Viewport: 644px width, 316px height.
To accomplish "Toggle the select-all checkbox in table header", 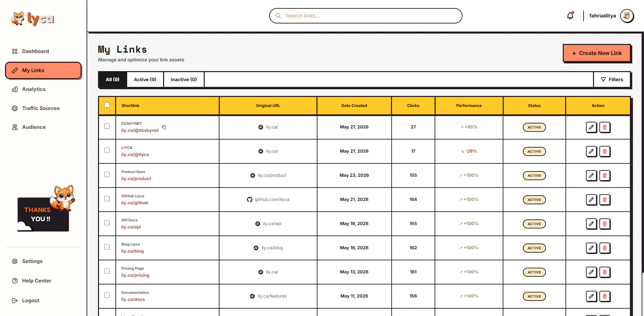I will pos(107,105).
